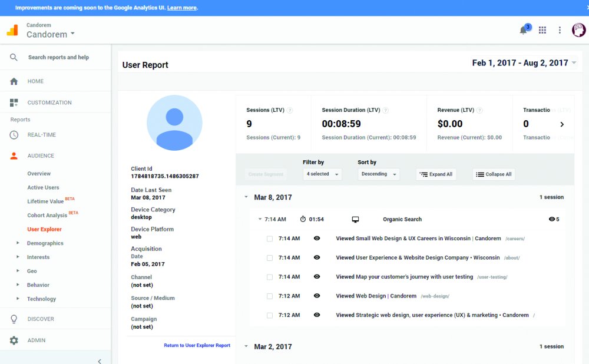
Task: Close the blue announcement banner
Action: pyautogui.click(x=587, y=8)
